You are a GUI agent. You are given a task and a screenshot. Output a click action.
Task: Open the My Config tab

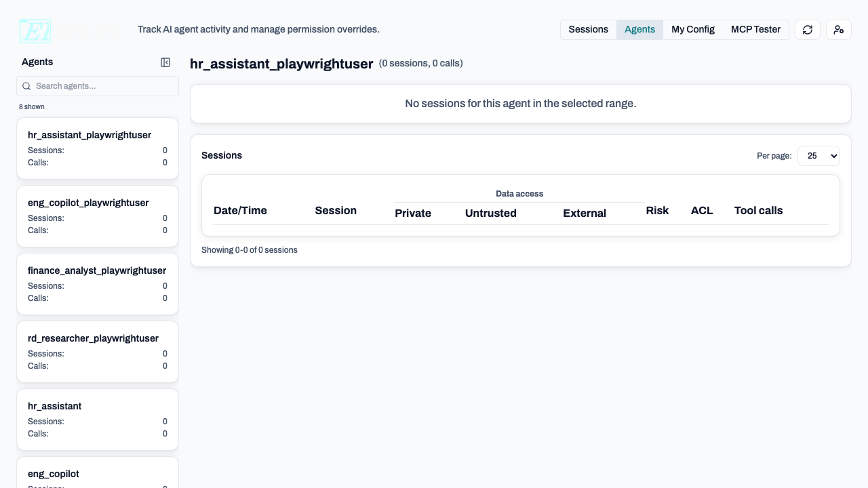[x=692, y=30]
